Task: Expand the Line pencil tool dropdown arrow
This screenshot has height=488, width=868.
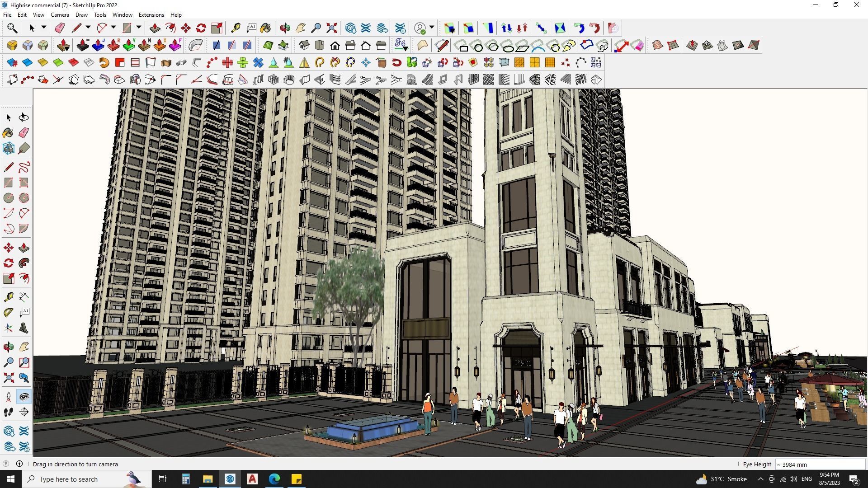Action: (88, 28)
